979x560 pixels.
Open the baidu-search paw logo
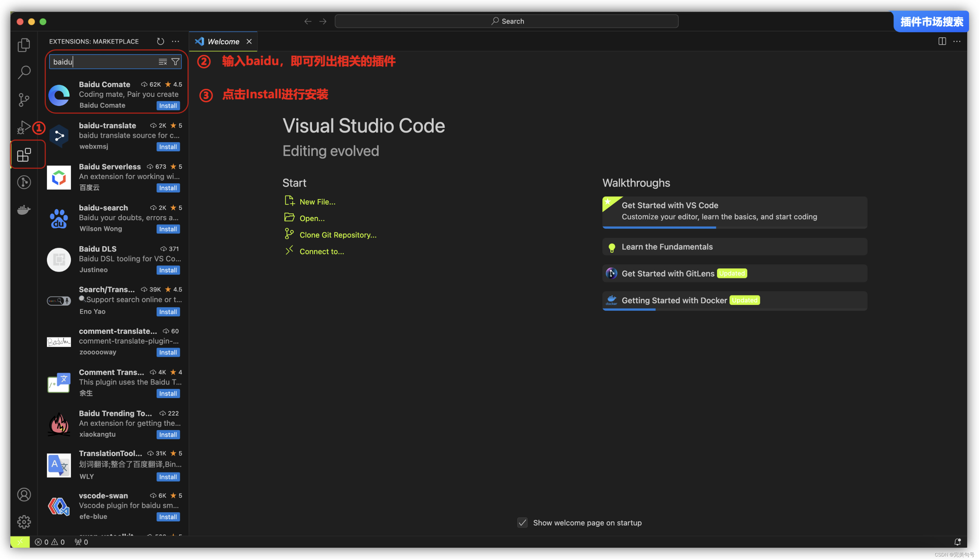point(59,219)
